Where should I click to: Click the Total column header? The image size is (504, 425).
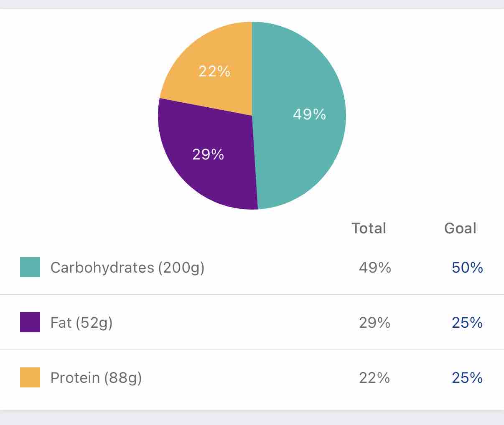[369, 228]
